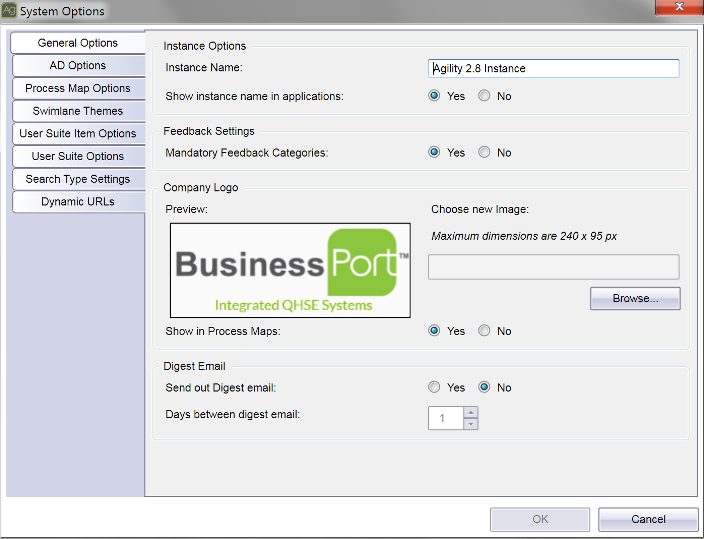Open the Dynamic URLs tab
Screen dimensions: 704x539
pos(78,202)
